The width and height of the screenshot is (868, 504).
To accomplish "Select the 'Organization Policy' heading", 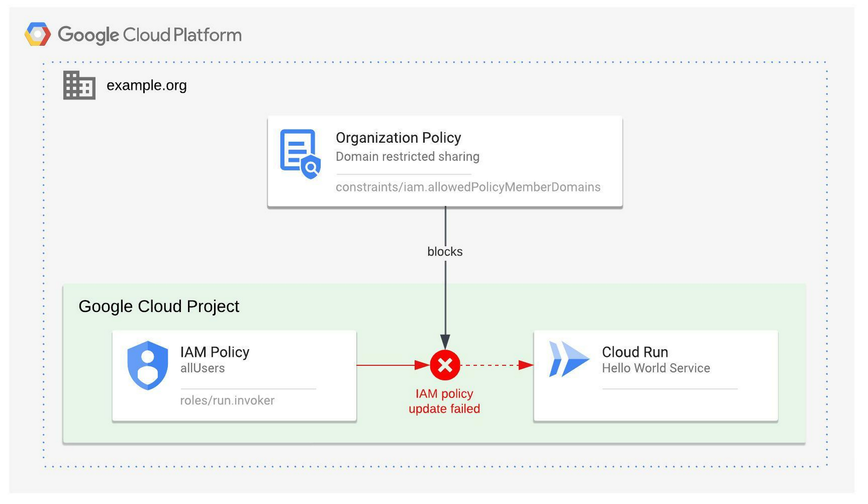I will tap(398, 138).
